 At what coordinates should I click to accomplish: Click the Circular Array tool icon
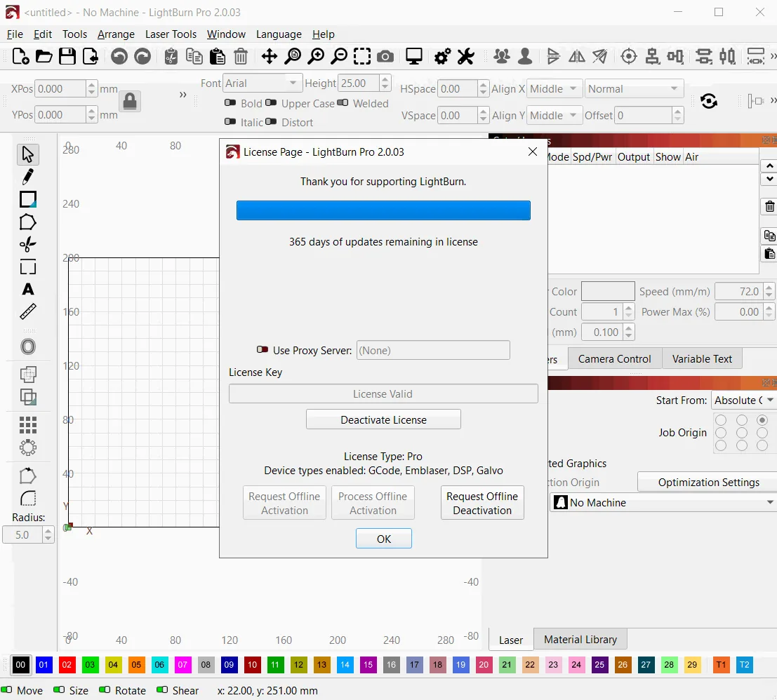(28, 447)
